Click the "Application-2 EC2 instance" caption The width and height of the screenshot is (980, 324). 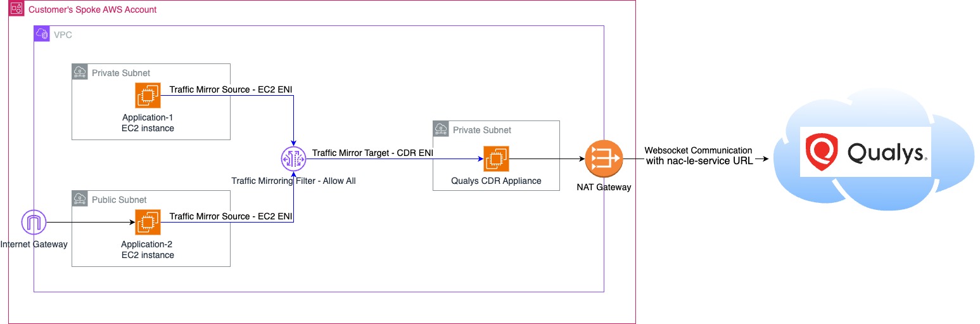[x=148, y=249]
